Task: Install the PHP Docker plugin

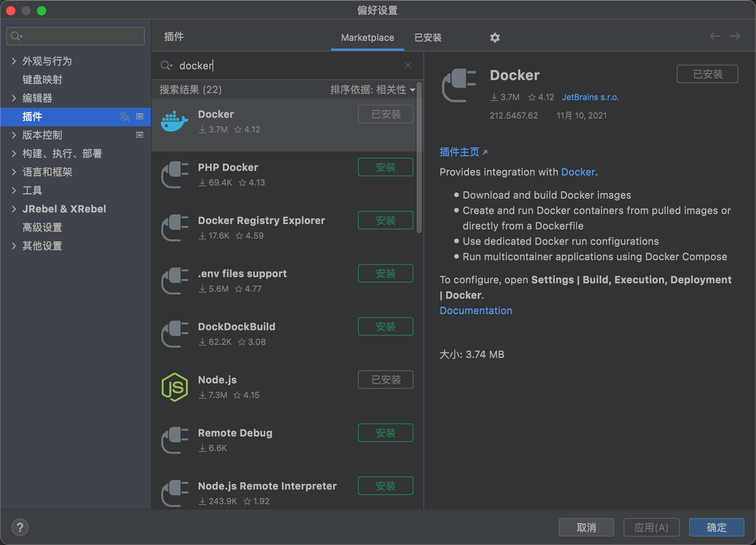Action: pos(386,167)
